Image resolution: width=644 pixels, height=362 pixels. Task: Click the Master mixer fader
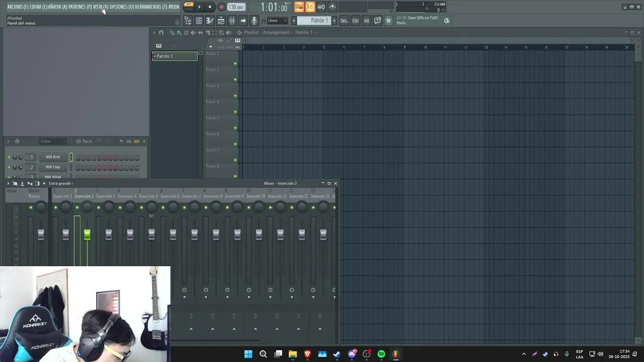click(x=41, y=234)
